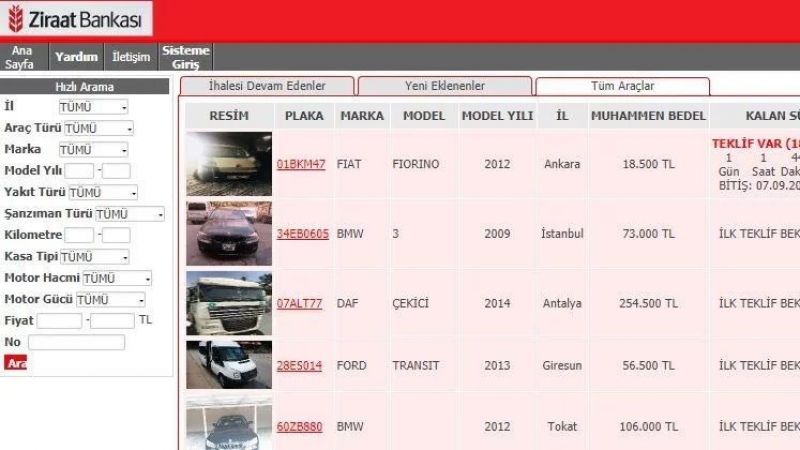Focus the No input field
800x450 pixels.
(77, 342)
